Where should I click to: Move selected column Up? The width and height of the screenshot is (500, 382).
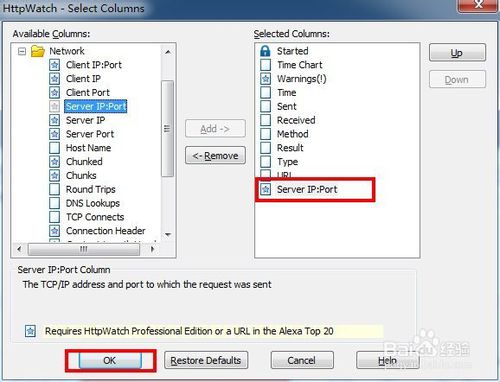pyautogui.click(x=457, y=53)
